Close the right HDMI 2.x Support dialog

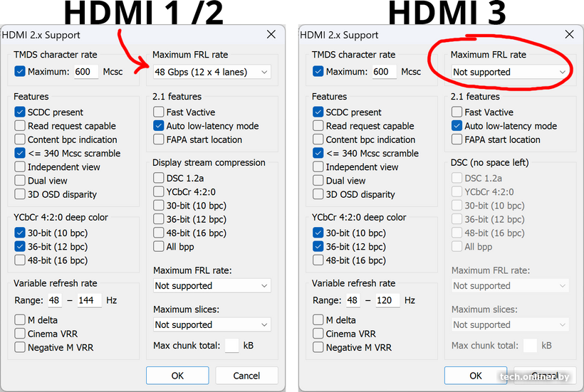(x=569, y=34)
